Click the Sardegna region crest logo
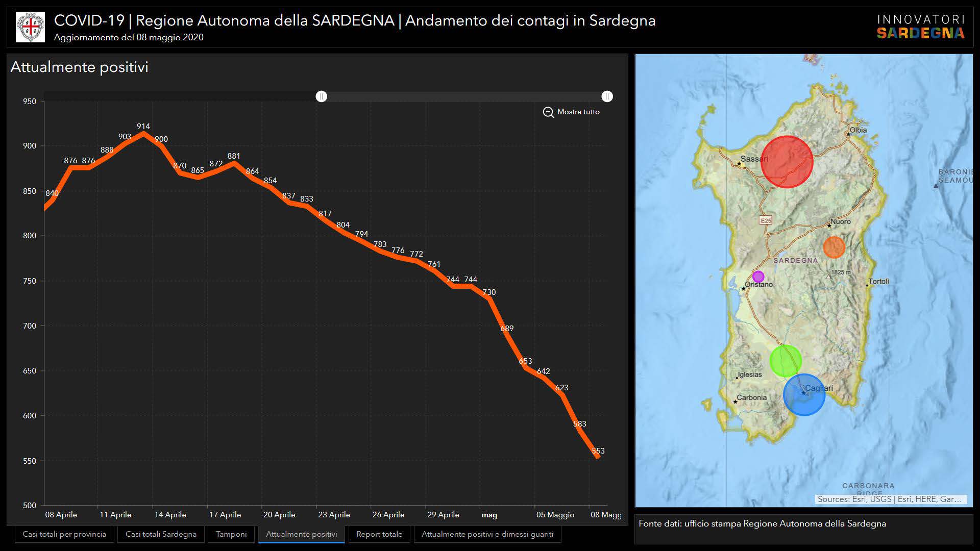980x551 pixels. (30, 27)
